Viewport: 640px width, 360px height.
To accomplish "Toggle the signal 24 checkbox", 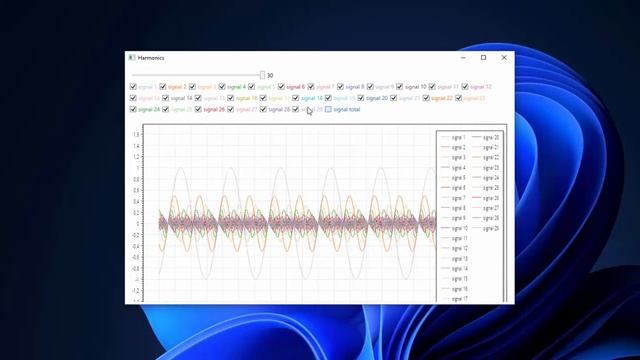I will click(x=133, y=109).
